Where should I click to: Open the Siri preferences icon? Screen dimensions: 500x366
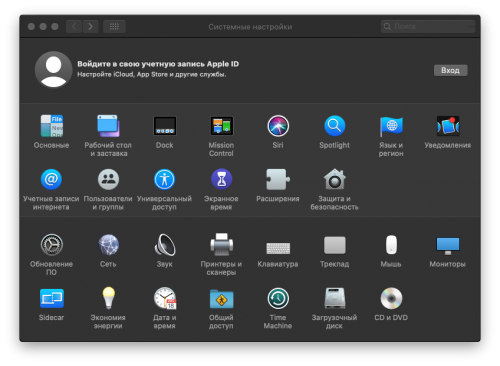[x=278, y=126]
